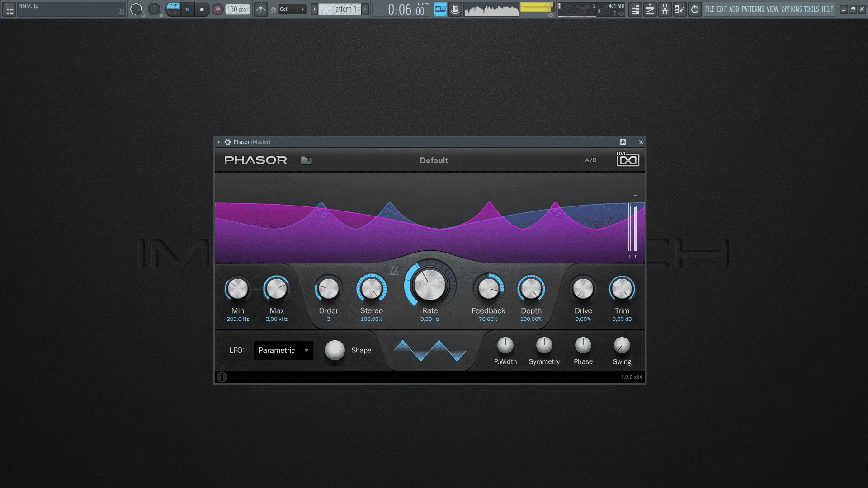The height and width of the screenshot is (488, 868).
Task: Adjust the master pitch knob in the top toolbar
Action: coord(154,9)
